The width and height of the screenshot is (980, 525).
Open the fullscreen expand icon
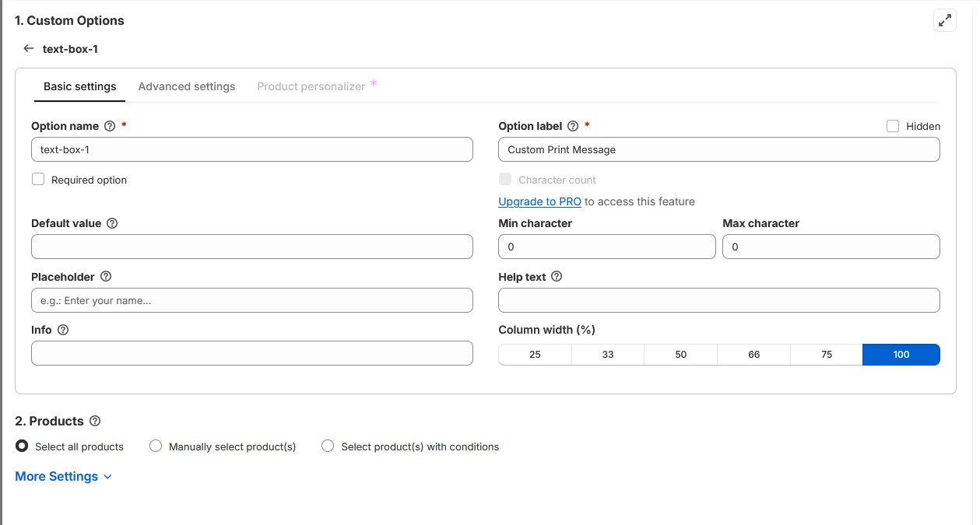(945, 20)
